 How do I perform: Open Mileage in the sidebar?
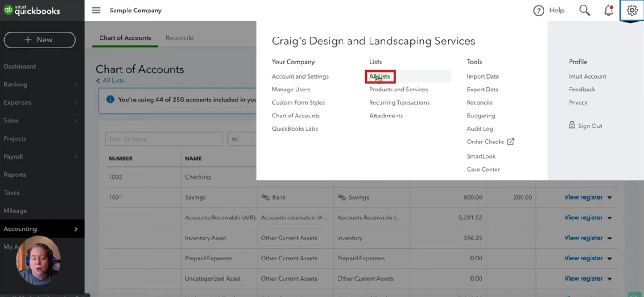tap(15, 211)
